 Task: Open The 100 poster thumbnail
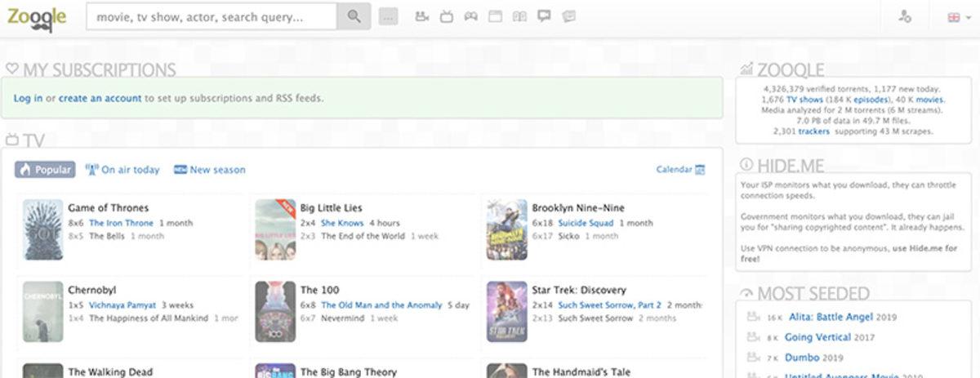pyautogui.click(x=275, y=311)
